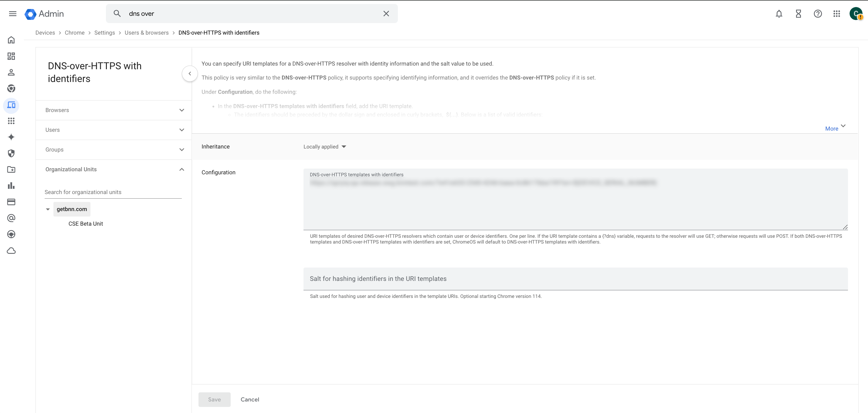Screen dimensions: 868x413
Task: Click the Home icon in sidebar
Action: tap(11, 40)
